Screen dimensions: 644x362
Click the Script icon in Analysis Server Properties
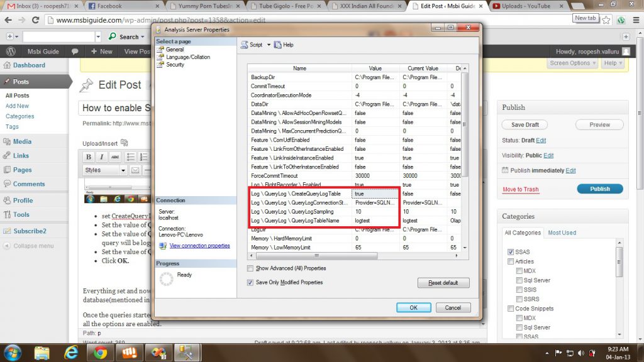coord(244,44)
